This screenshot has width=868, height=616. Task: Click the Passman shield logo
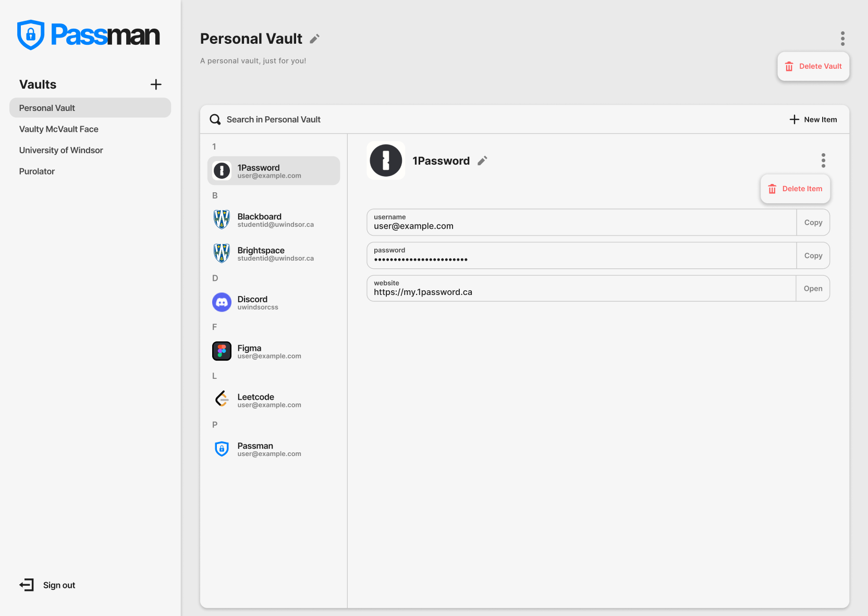(31, 35)
